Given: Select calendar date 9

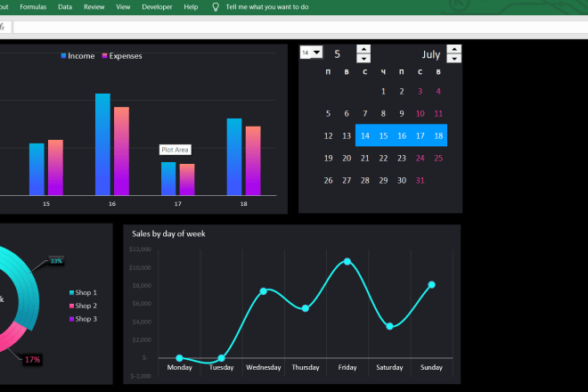Looking at the screenshot, I should click(x=402, y=114).
